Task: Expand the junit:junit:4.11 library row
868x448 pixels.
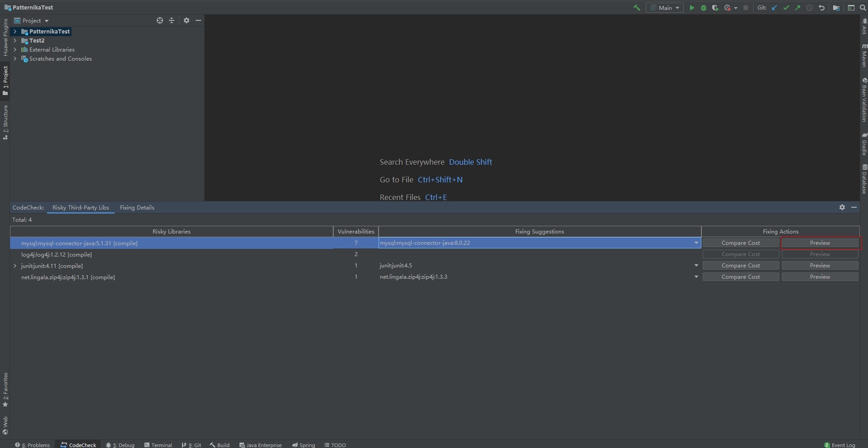Action: pos(15,266)
